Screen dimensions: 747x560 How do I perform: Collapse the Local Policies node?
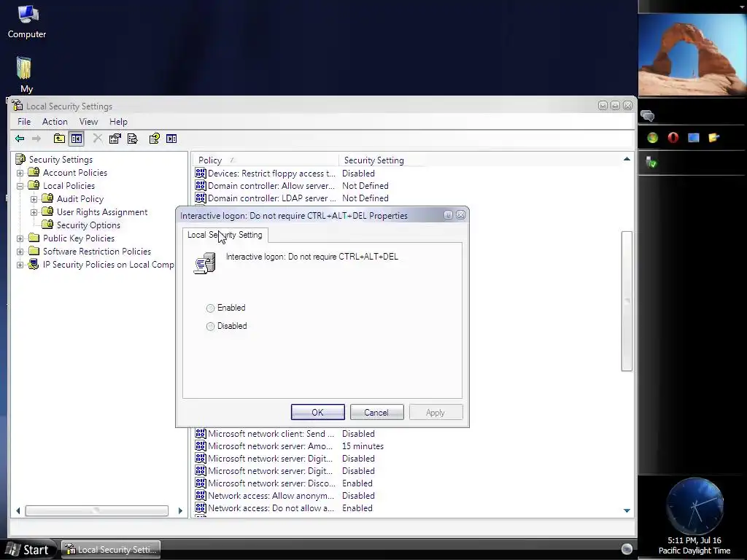(x=20, y=186)
